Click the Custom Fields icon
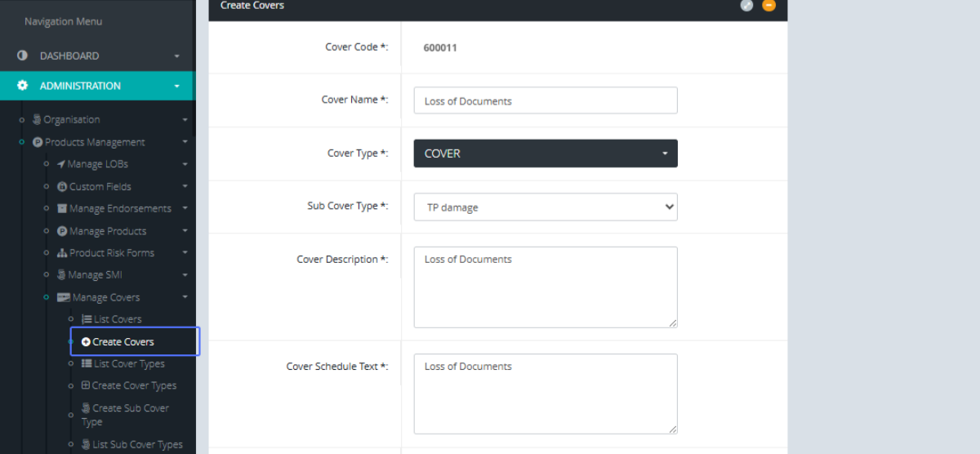The height and width of the screenshot is (454, 980). click(x=62, y=186)
